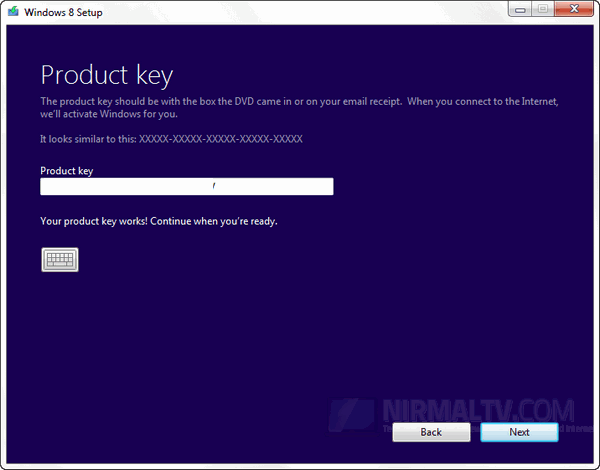Click the 'Product key' field label

pos(67,171)
